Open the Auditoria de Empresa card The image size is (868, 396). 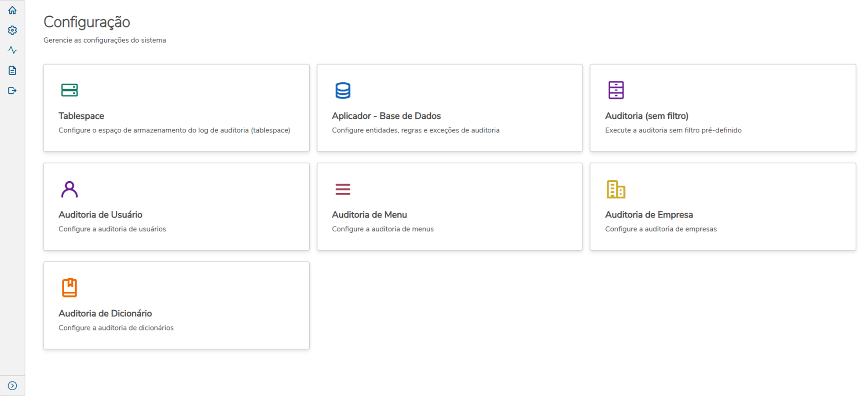pos(722,207)
